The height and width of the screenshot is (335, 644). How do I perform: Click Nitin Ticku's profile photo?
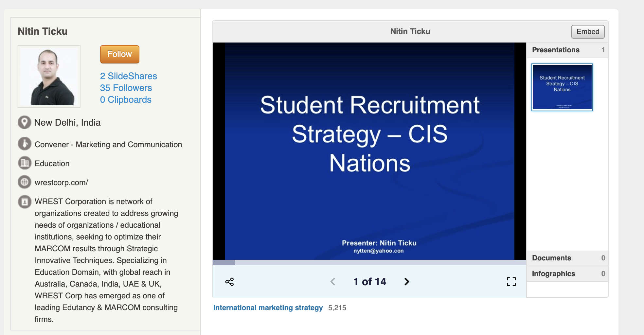click(49, 77)
